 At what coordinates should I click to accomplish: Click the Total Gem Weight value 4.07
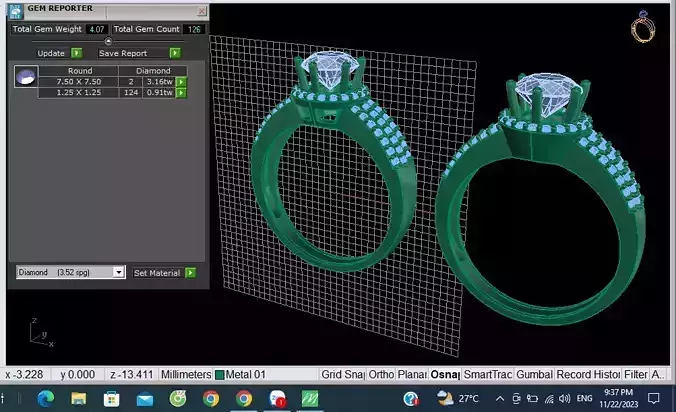pyautogui.click(x=97, y=29)
